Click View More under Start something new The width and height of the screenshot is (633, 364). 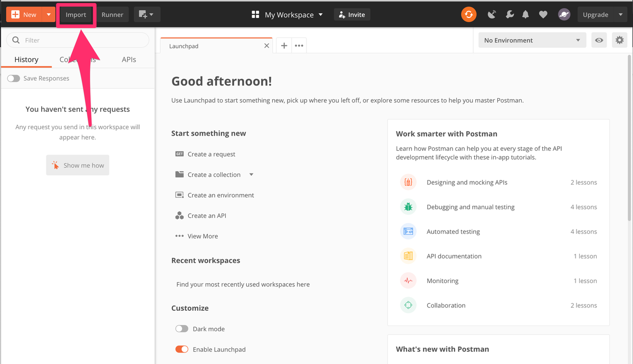point(203,236)
